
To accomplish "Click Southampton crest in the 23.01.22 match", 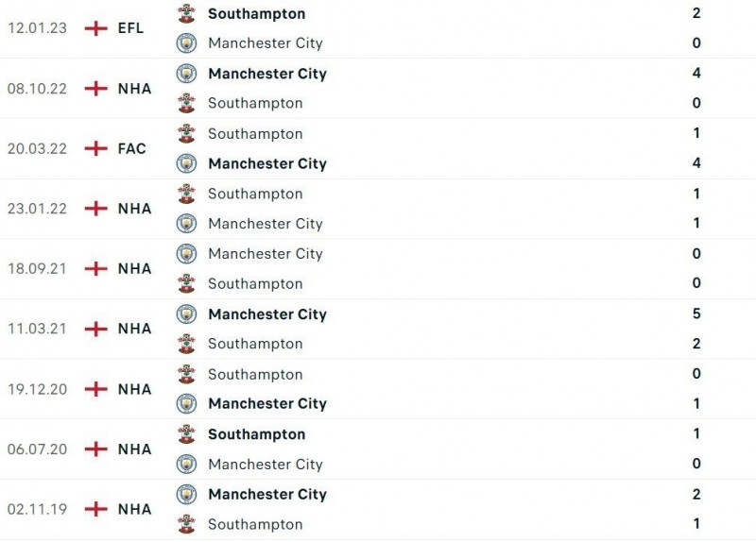I will 186,194.
